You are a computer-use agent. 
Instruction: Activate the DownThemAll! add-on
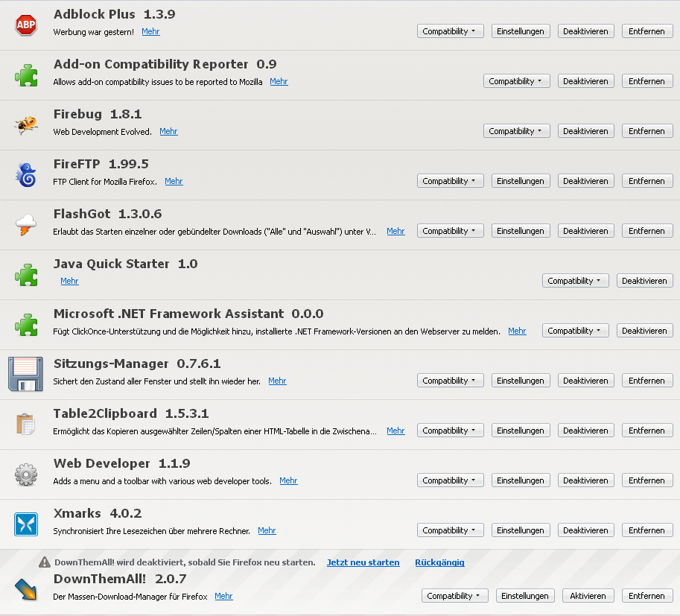click(588, 596)
